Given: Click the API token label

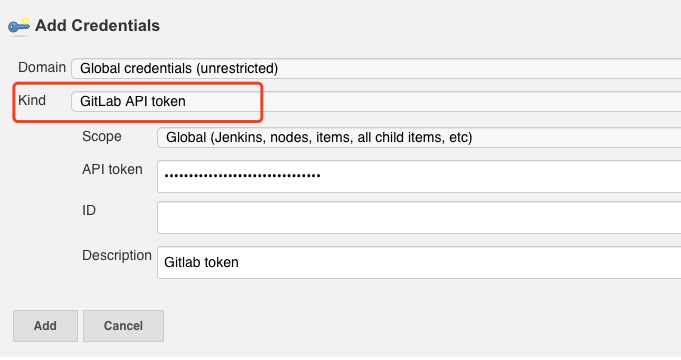Looking at the screenshot, I should coord(112,169).
